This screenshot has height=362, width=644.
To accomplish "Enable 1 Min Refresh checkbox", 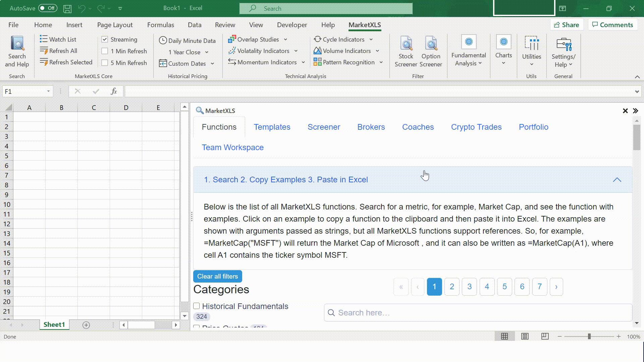I will [105, 51].
